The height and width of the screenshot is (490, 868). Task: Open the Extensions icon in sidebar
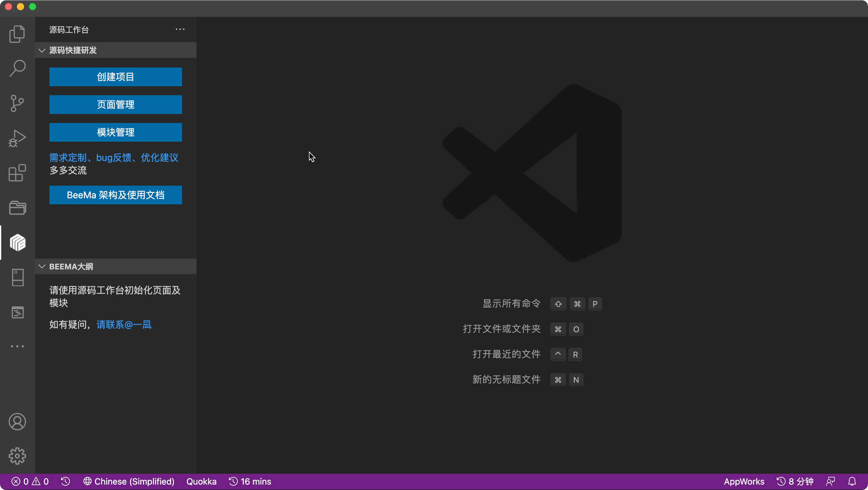tap(17, 173)
